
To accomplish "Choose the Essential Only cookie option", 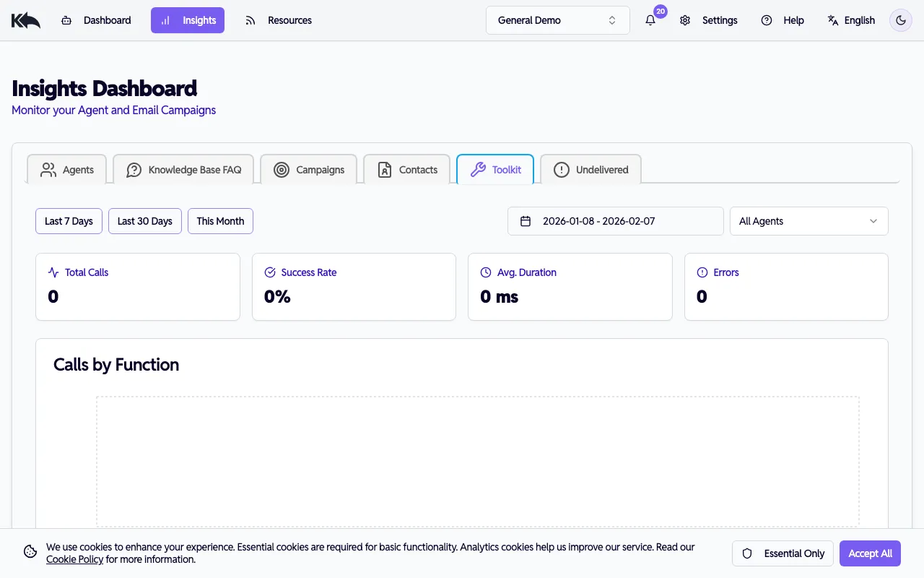I will coord(783,553).
